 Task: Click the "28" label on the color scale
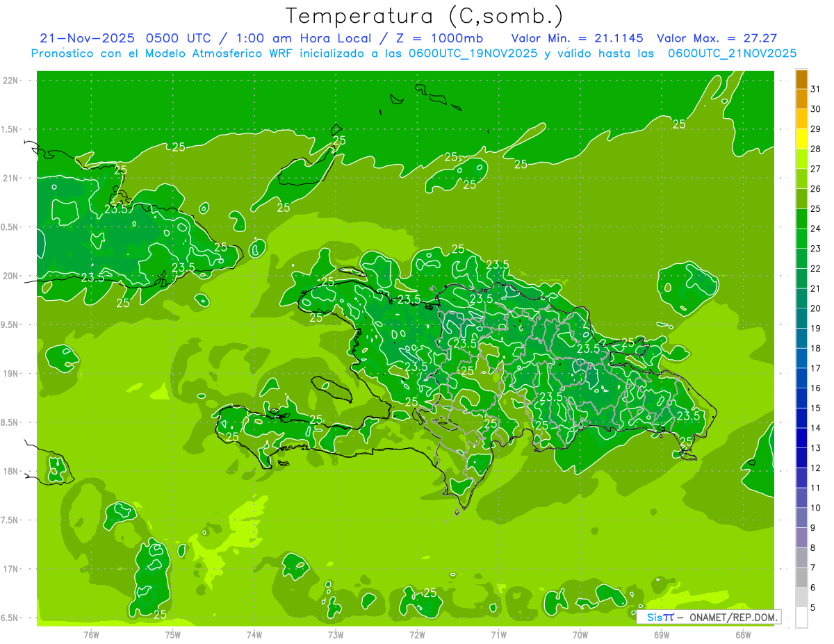pyautogui.click(x=816, y=149)
